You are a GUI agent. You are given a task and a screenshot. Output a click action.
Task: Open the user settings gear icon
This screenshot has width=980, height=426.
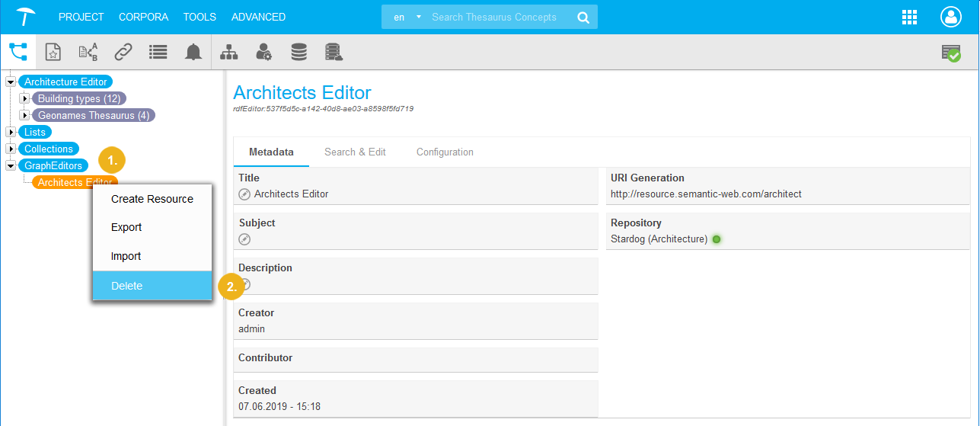point(264,52)
